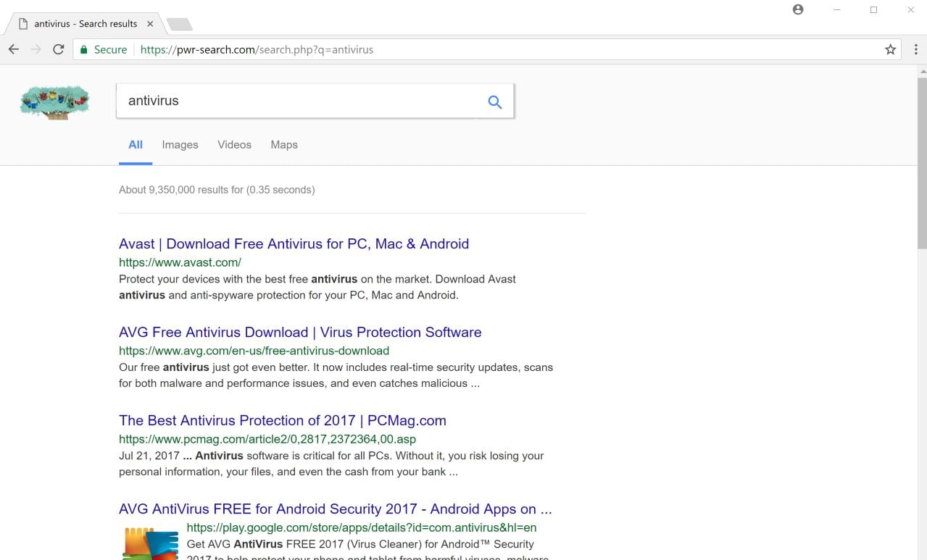Reload the current page
927x560 pixels.
[x=58, y=49]
